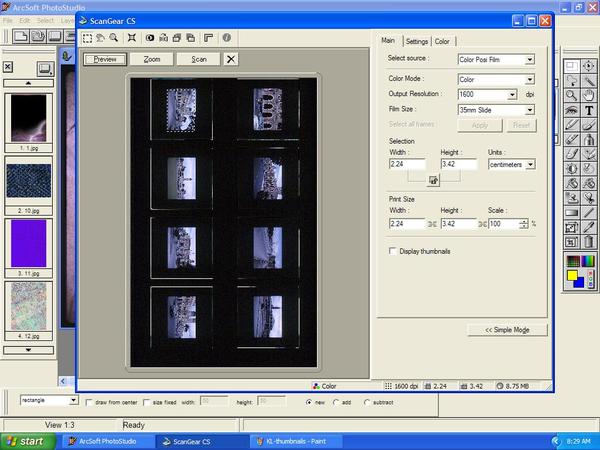Select the Eraser tool in PhotoStudio toolbox
This screenshot has height=450, width=600.
pos(571,140)
